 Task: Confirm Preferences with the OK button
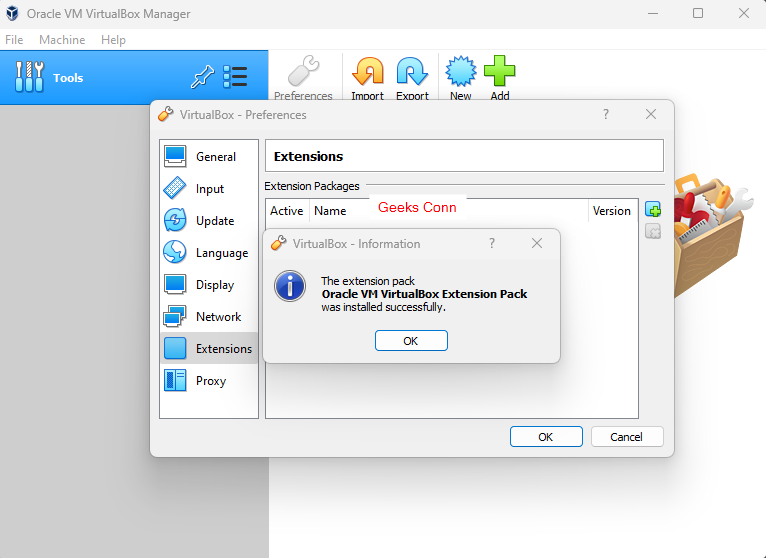point(546,436)
